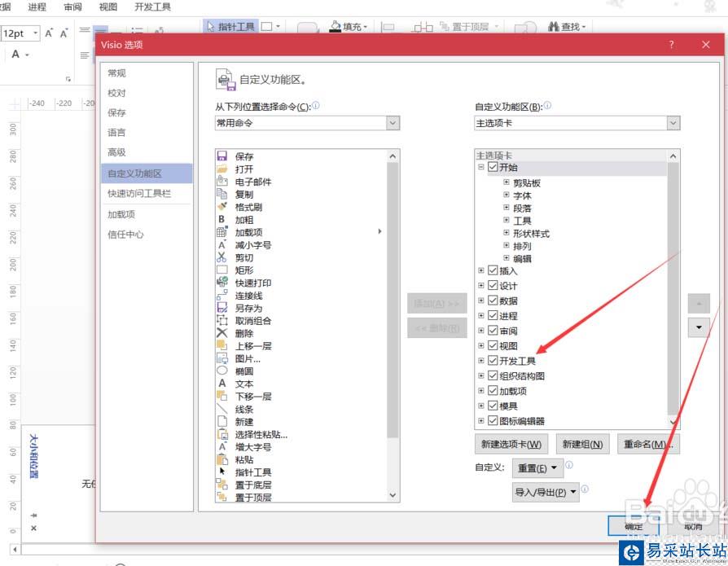Viewport: 728px width, 566px height.
Task: Click the canvas horizontal scroll left arrow
Action: click(15, 549)
